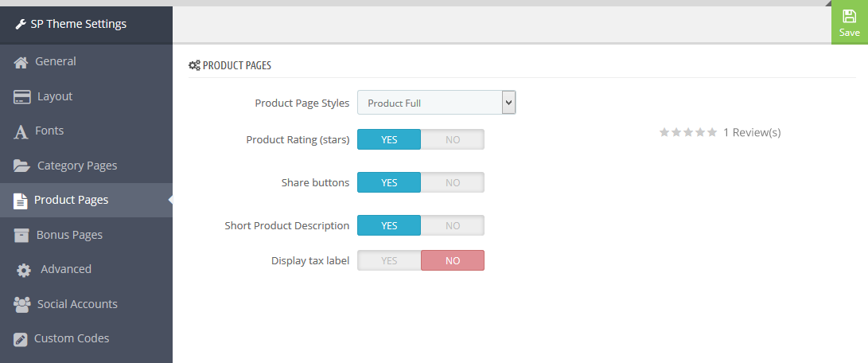
Task: Click the Advanced gear icon
Action: (x=24, y=270)
